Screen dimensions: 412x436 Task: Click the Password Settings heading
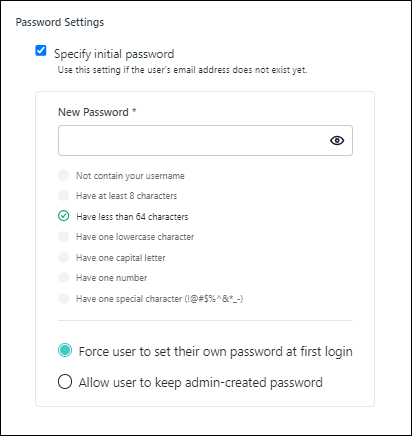pyautogui.click(x=60, y=22)
